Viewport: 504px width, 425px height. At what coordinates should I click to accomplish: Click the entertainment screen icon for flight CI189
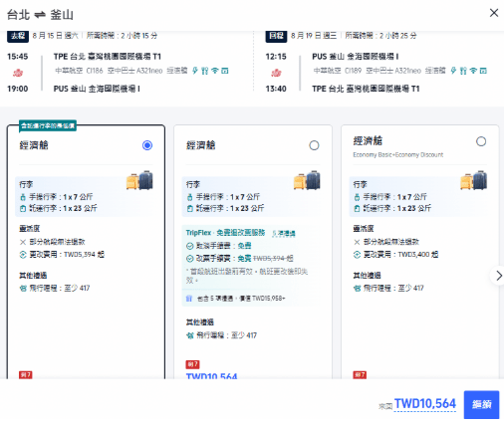(483, 71)
